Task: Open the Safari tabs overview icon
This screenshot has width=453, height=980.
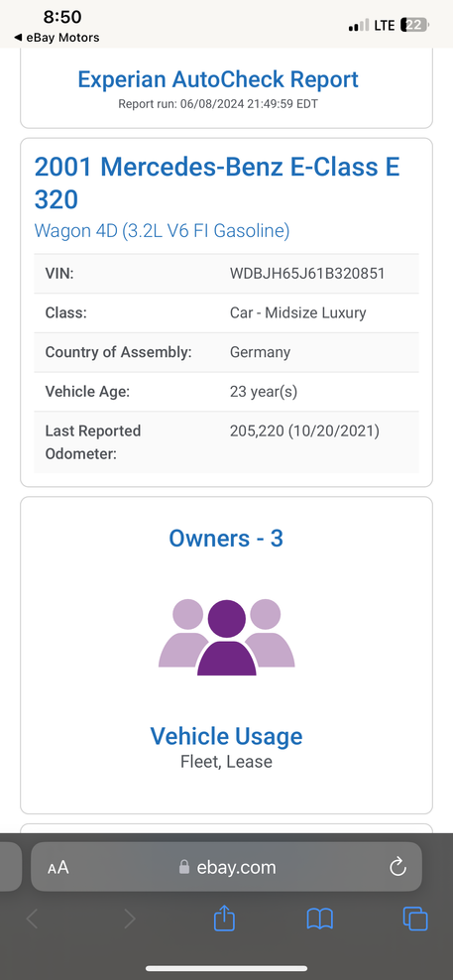Action: pyautogui.click(x=415, y=919)
